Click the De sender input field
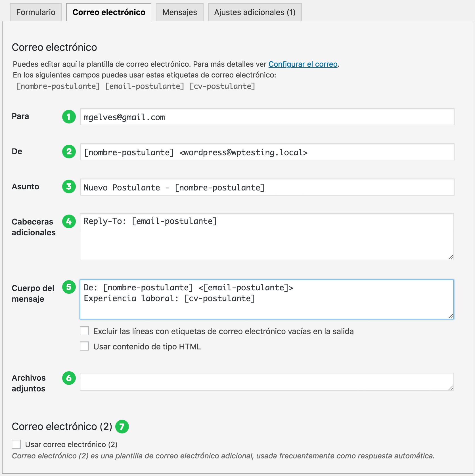 267,152
